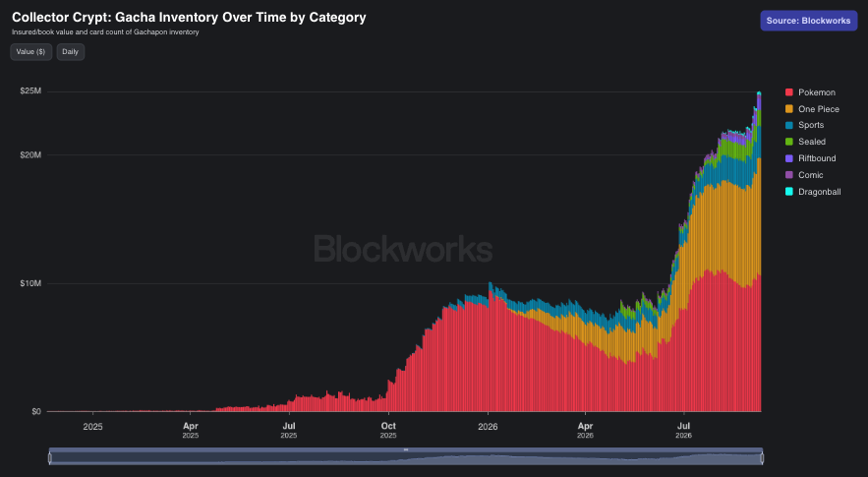868x477 pixels.
Task: Click the $25M y-axis label
Action: (30, 90)
